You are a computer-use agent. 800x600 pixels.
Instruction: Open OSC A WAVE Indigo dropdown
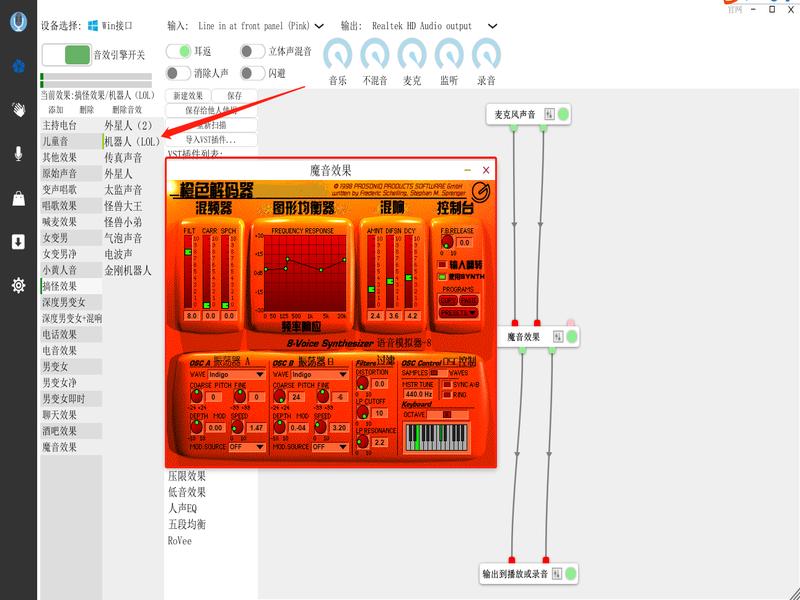[x=236, y=374]
